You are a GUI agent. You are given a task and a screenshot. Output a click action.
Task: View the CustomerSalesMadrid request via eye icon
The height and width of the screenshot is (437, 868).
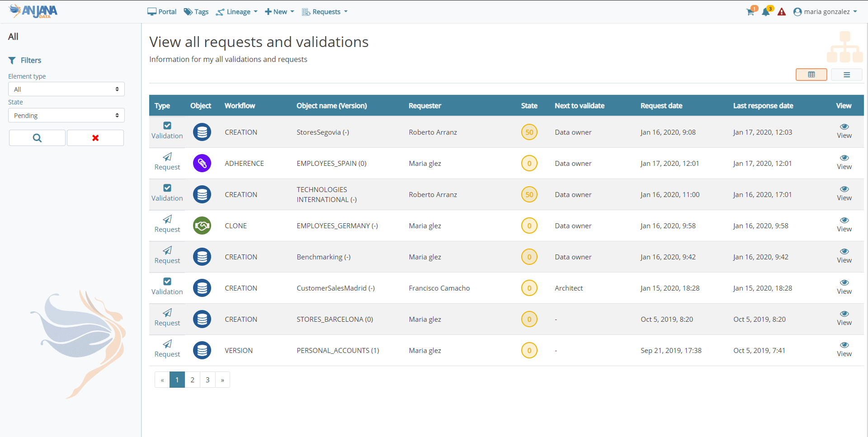[844, 283]
